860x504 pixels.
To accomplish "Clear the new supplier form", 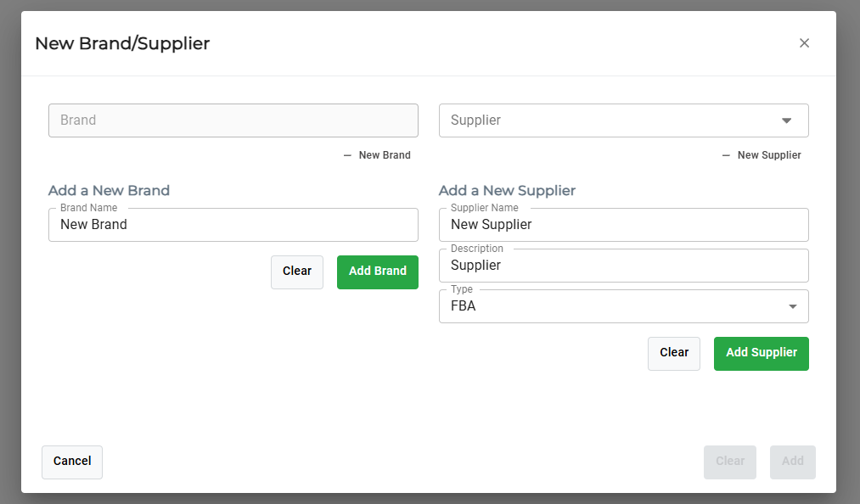I will (x=673, y=353).
